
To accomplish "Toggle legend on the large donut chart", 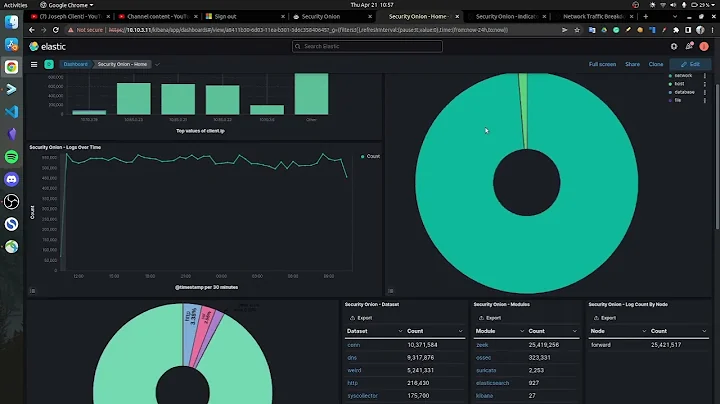I will (x=391, y=291).
